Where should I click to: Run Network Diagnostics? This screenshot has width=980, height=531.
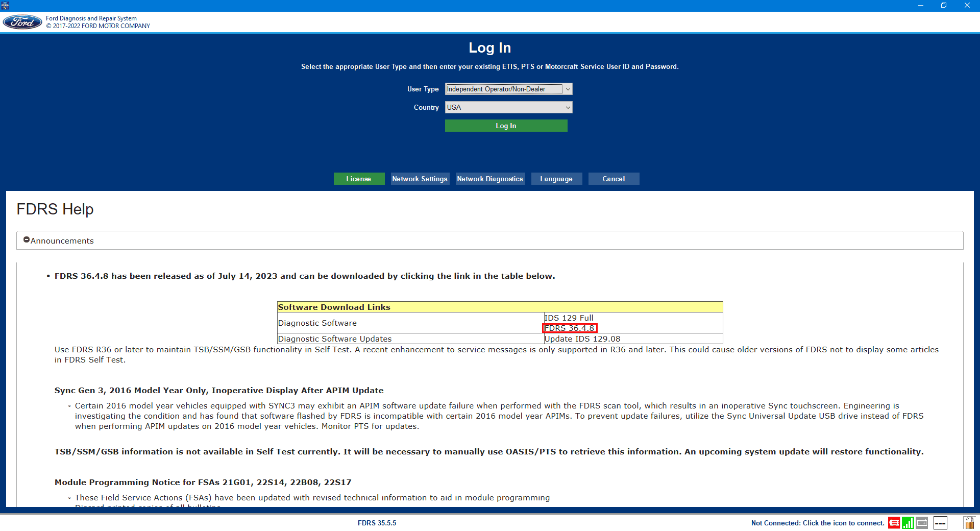(490, 179)
